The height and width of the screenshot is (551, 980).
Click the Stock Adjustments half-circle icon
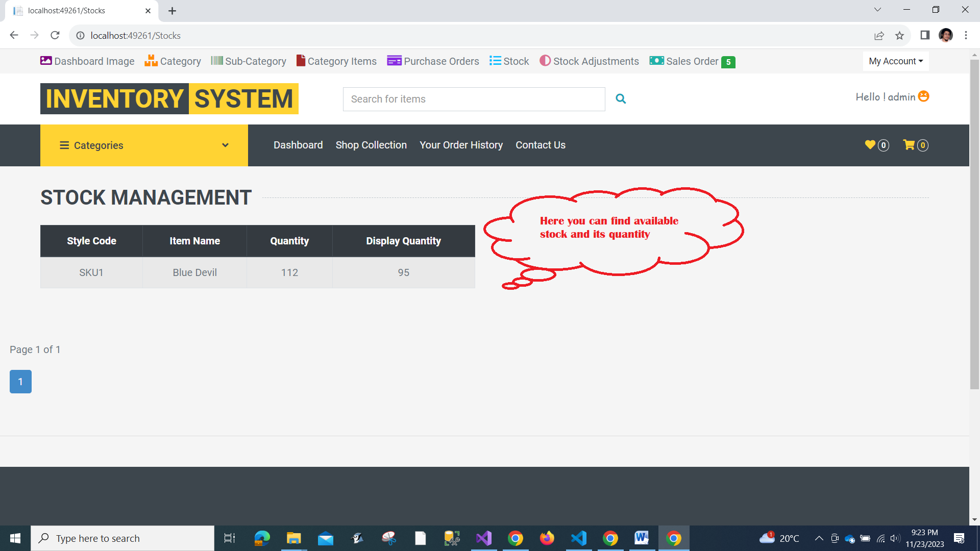pos(545,61)
